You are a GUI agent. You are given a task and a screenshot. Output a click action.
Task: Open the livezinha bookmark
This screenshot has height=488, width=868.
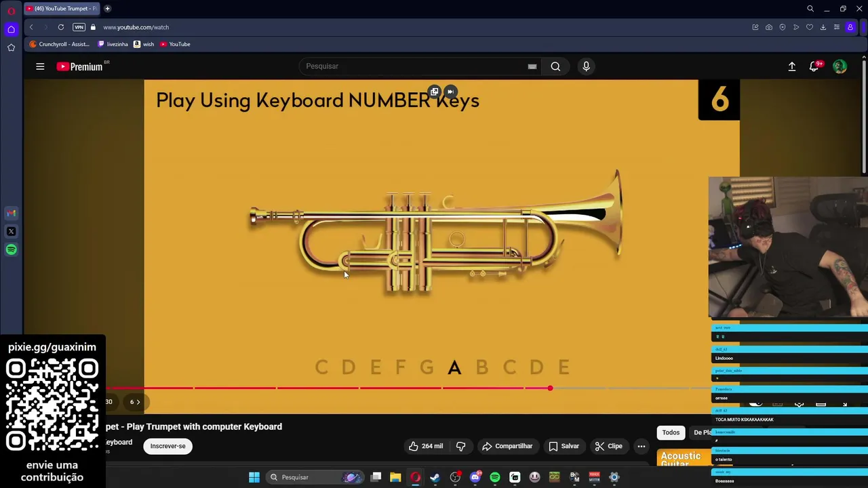coord(113,44)
